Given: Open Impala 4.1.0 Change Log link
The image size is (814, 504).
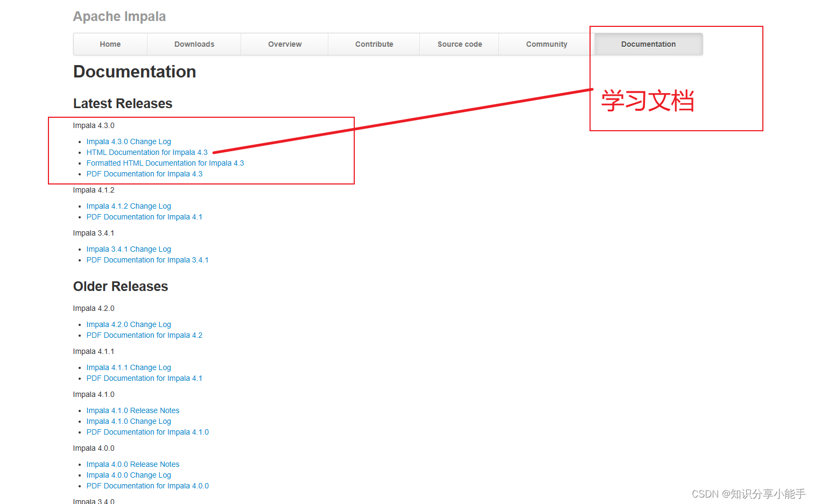Looking at the screenshot, I should point(129,421).
